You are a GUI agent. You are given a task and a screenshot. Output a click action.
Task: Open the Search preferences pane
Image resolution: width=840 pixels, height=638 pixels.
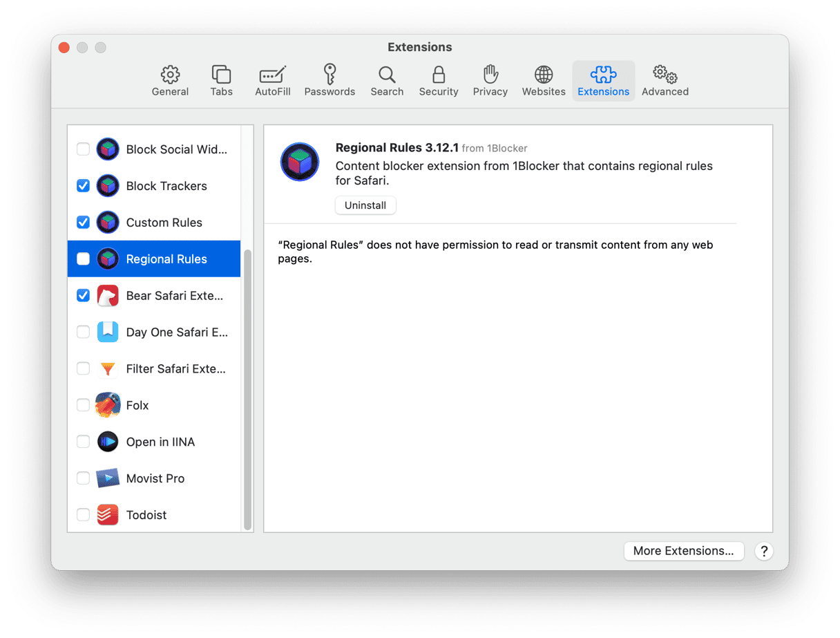click(x=387, y=81)
